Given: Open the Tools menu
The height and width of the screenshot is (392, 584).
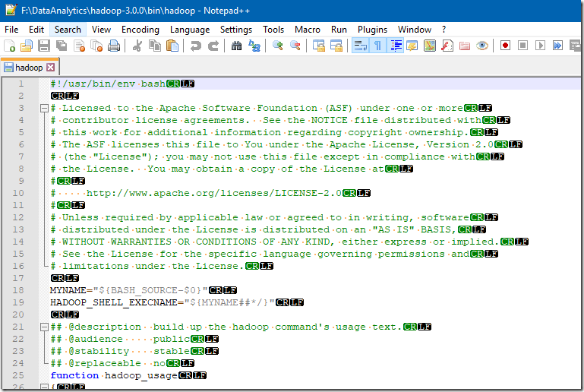Looking at the screenshot, I should click(x=273, y=30).
